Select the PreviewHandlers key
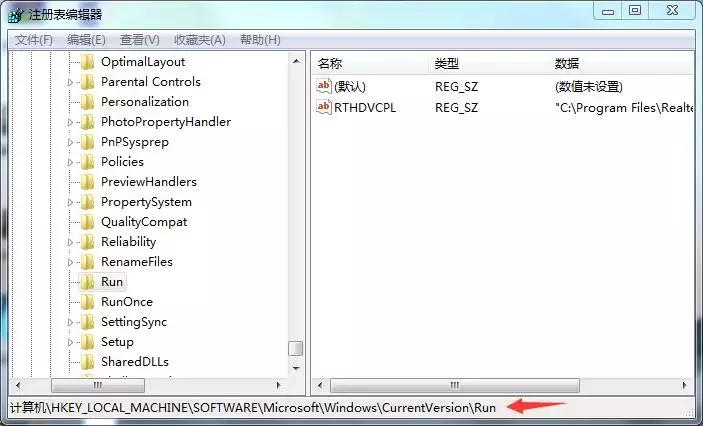 click(x=148, y=182)
